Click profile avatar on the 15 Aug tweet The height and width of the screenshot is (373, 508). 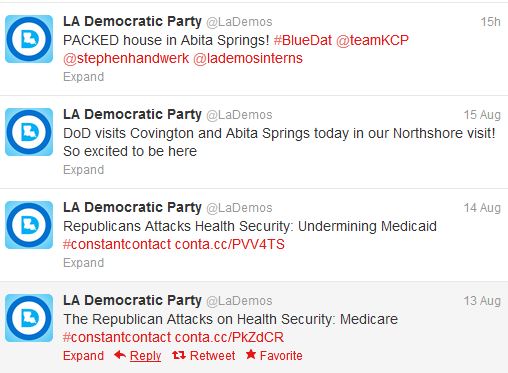[29, 132]
